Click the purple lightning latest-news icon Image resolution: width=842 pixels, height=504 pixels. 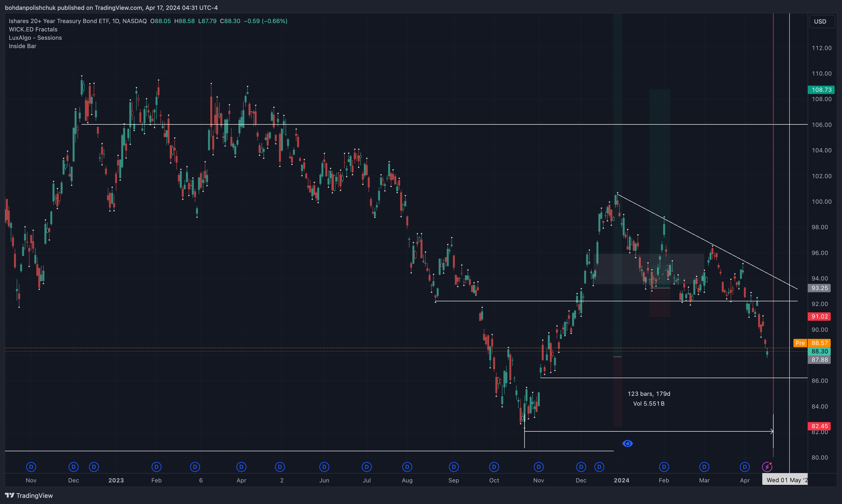click(767, 467)
